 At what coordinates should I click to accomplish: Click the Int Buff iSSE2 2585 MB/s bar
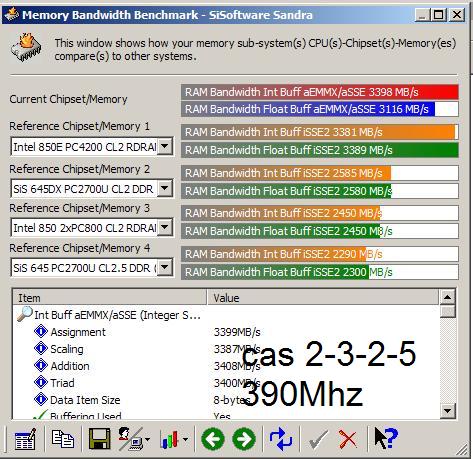(320, 173)
